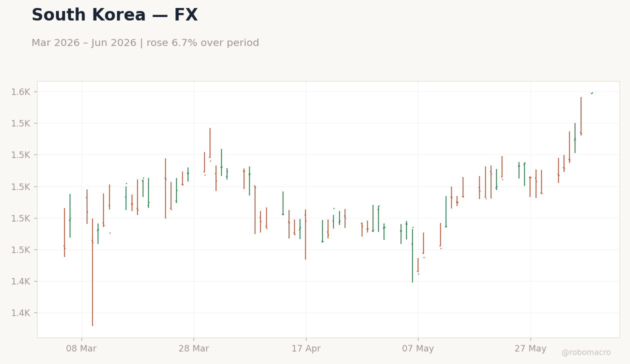Screen dimensions: 630x364
Task: Select the 07 May x-axis label
Action: (x=418, y=348)
